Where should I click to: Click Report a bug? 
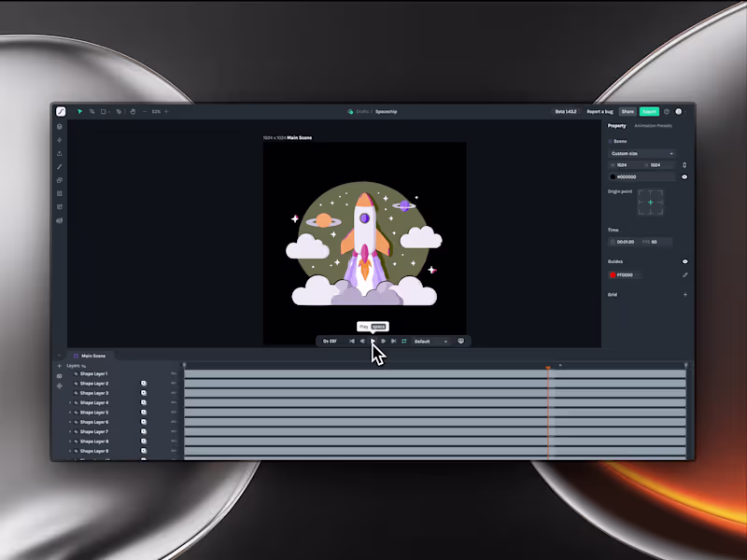tap(599, 111)
